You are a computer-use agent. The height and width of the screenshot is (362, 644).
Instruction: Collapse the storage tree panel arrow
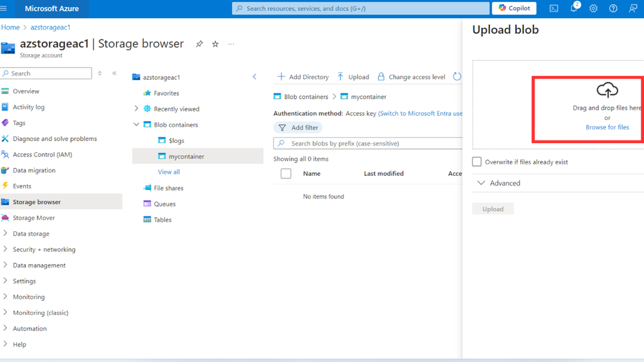pyautogui.click(x=255, y=77)
